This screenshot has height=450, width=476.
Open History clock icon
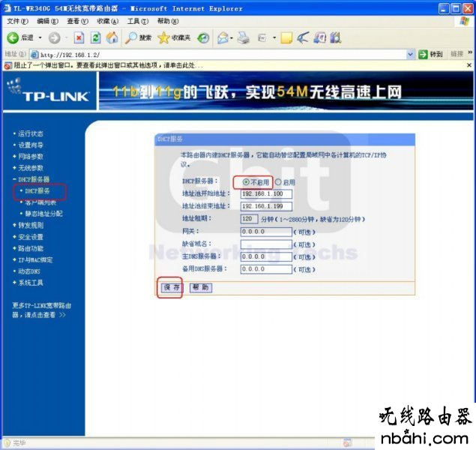[203, 38]
